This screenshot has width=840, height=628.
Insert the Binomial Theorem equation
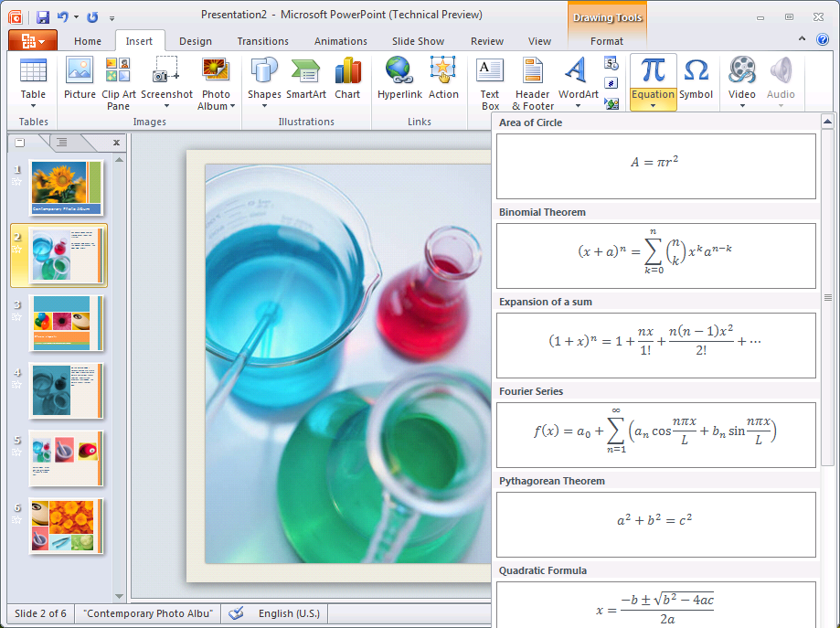pos(655,256)
